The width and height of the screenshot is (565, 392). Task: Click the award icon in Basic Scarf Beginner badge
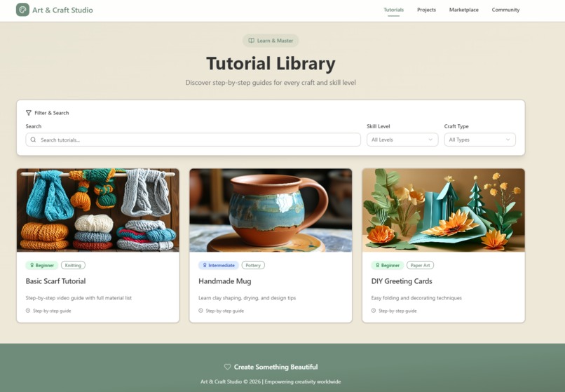(32, 265)
